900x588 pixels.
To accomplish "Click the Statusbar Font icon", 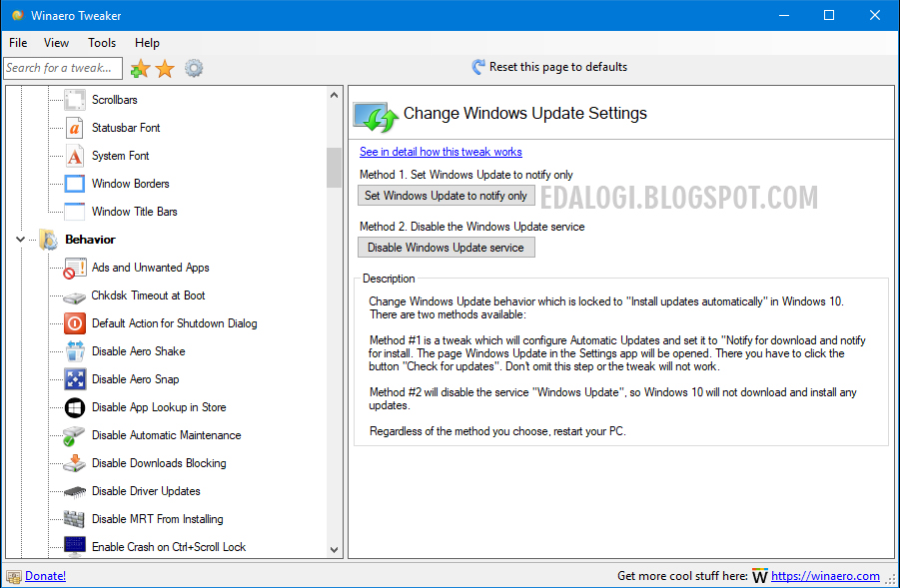I will 75,128.
